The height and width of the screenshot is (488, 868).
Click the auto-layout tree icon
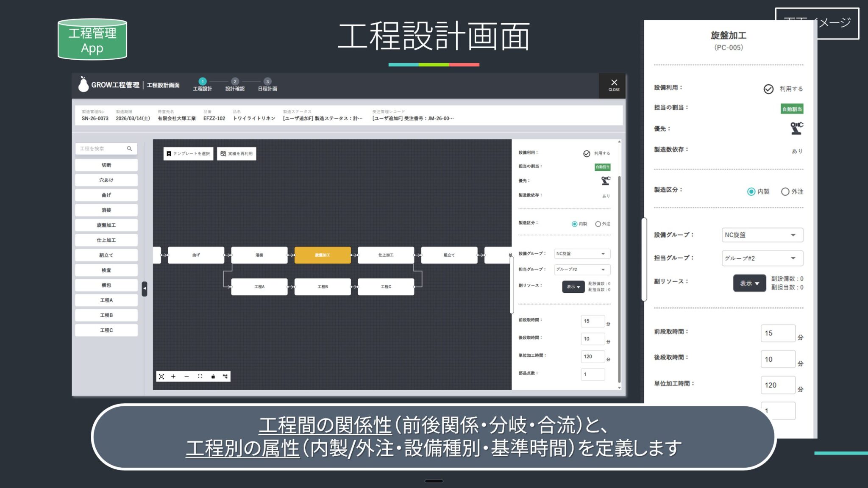(x=225, y=376)
